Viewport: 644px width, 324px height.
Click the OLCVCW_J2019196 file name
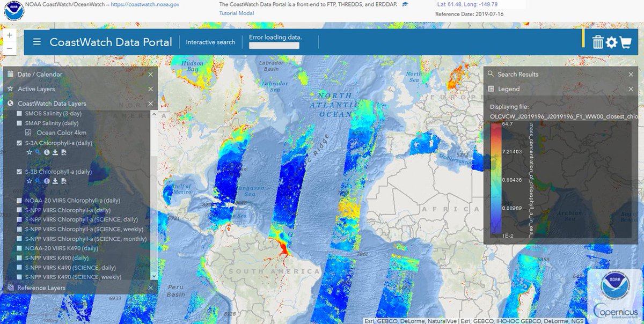(x=564, y=116)
